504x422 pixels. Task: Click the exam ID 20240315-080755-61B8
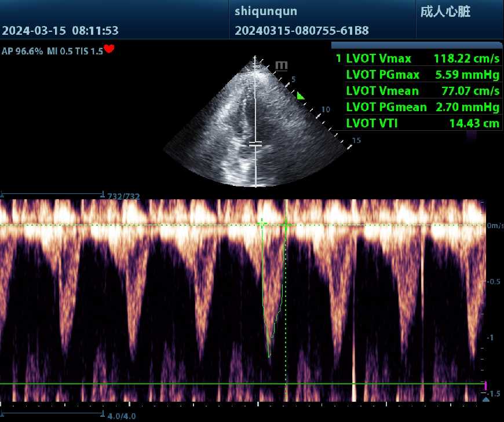click(301, 31)
